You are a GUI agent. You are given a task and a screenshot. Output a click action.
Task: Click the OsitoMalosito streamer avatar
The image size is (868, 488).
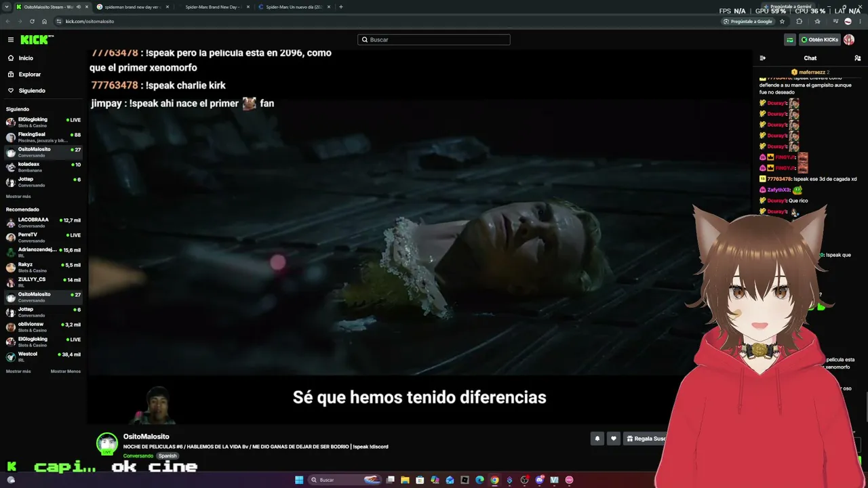click(107, 444)
